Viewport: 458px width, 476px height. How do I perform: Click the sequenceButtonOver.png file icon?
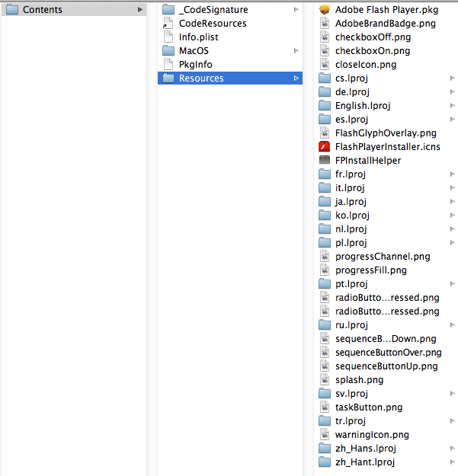[x=325, y=353]
